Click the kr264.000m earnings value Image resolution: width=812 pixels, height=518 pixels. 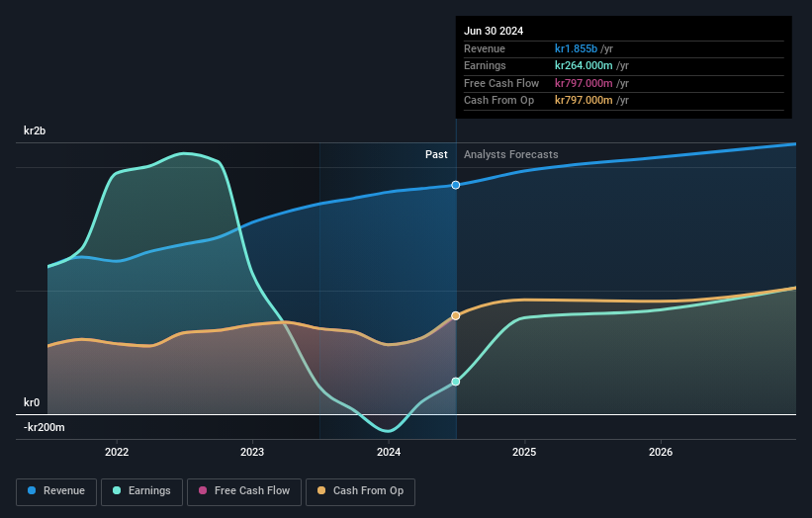[x=584, y=65]
